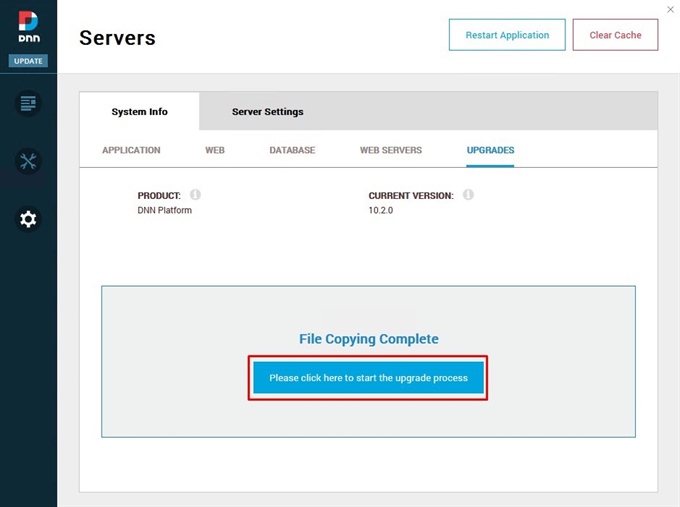Click the DNN logo in sidebar
680x507 pixels.
click(x=28, y=28)
